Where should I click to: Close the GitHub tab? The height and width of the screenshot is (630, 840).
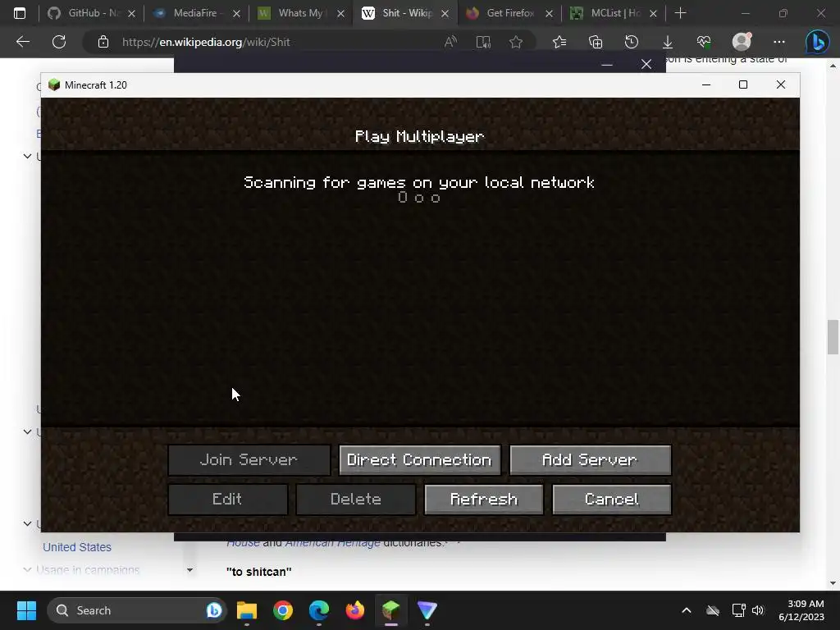click(x=132, y=13)
